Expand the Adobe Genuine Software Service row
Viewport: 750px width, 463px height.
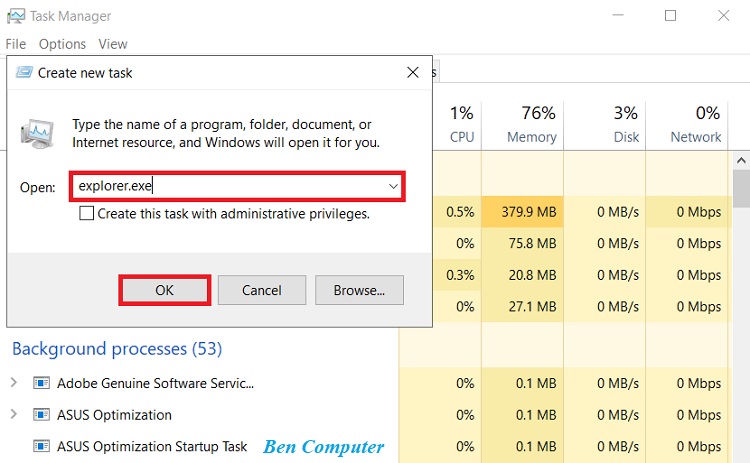[x=14, y=383]
